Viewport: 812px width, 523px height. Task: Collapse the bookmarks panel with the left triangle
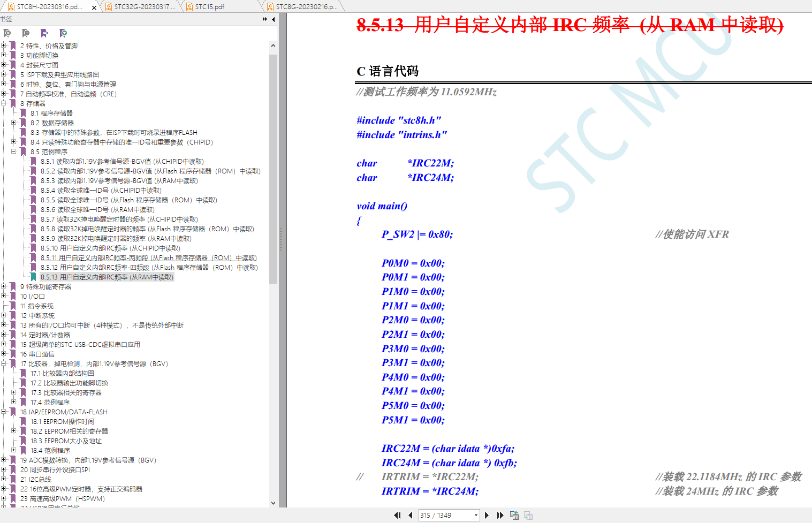[273, 19]
